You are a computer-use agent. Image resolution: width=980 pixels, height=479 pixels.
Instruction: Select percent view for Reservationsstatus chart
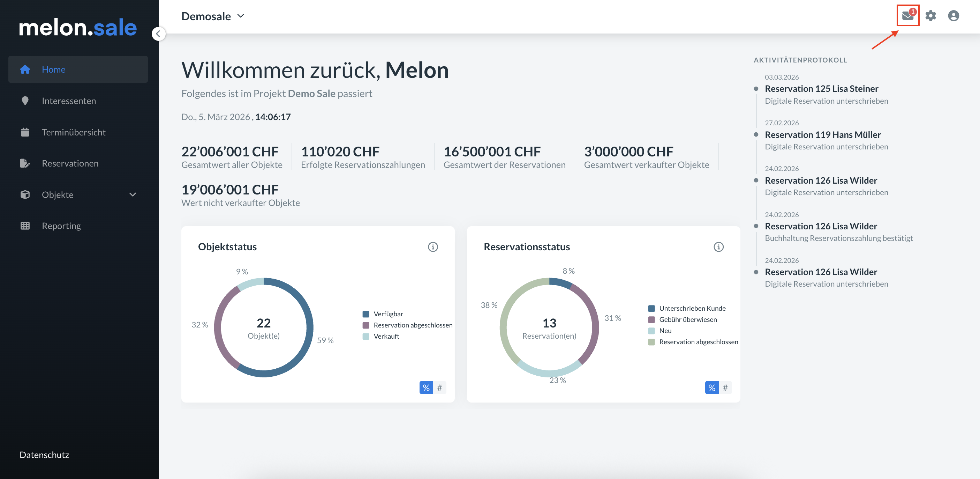(x=711, y=388)
